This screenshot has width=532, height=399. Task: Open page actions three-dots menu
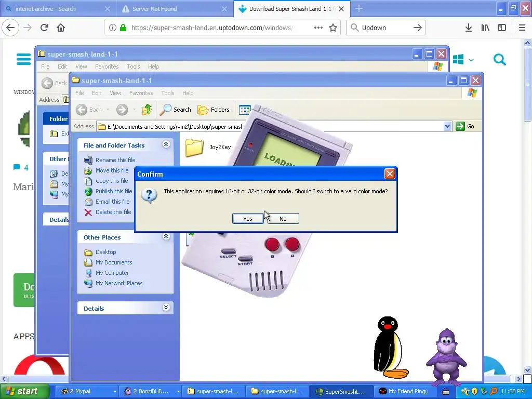[318, 28]
